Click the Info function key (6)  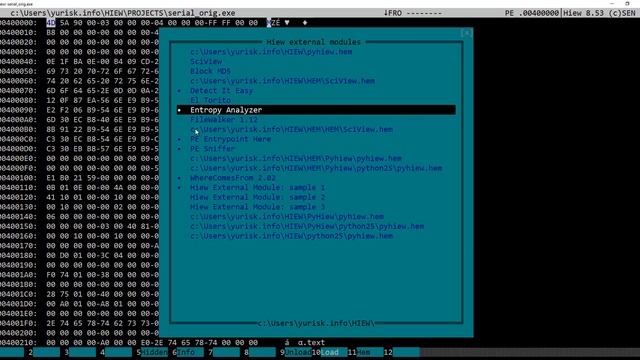[x=188, y=352]
